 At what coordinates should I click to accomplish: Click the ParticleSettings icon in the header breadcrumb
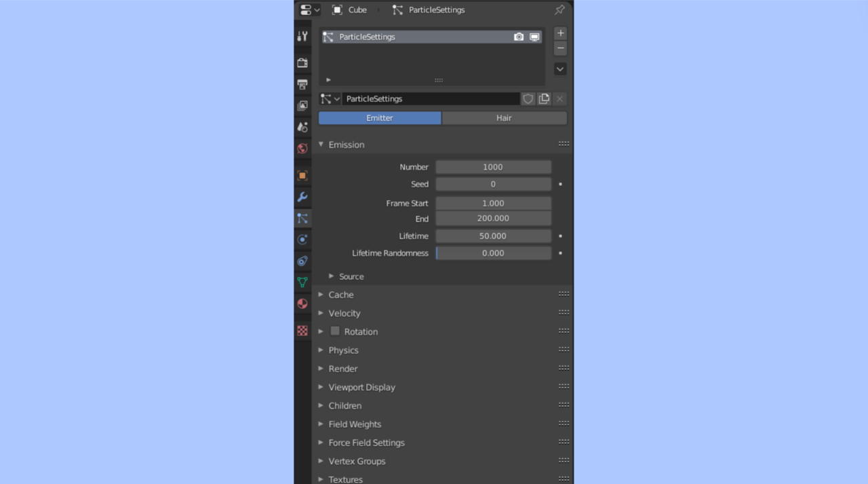tap(397, 10)
